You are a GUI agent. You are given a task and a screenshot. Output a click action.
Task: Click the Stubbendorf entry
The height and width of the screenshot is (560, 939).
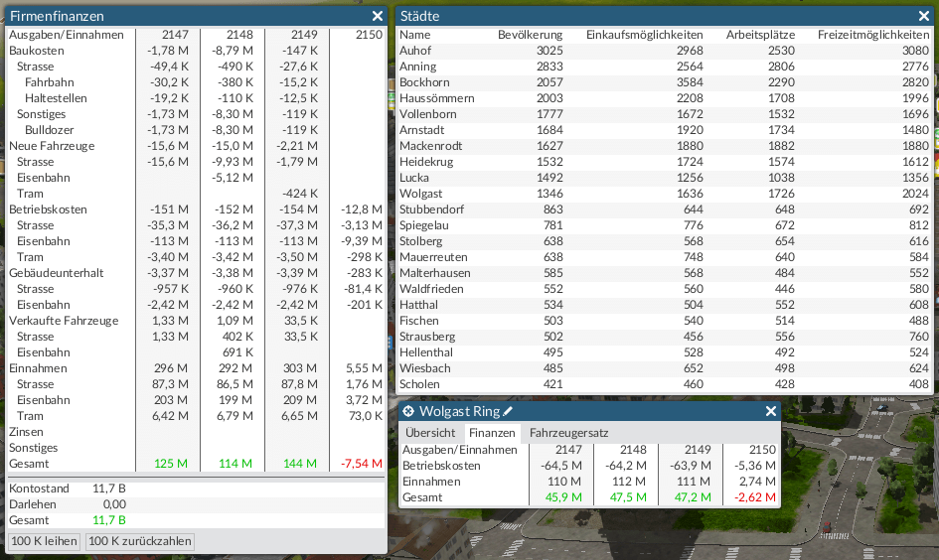point(664,210)
